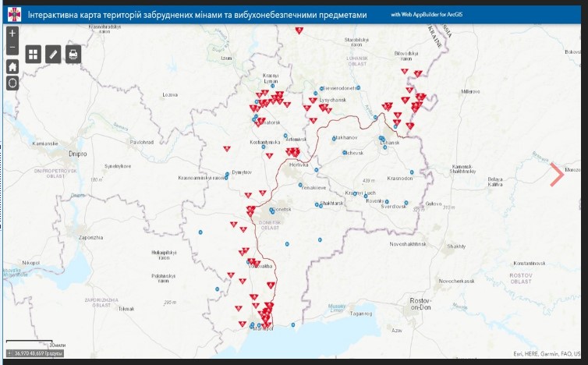Click the blue marker near Shakhtarsk
This screenshot has height=365, width=588.
click(318, 205)
